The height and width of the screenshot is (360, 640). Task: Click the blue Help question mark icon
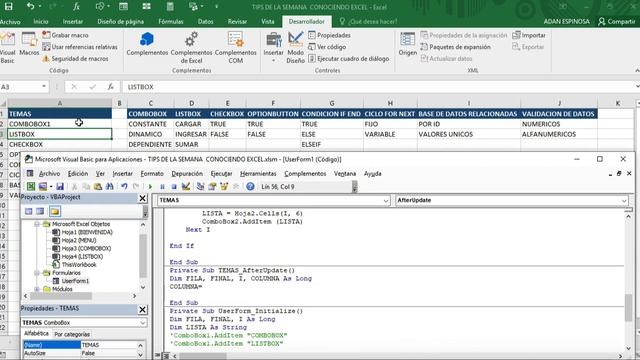(250, 187)
